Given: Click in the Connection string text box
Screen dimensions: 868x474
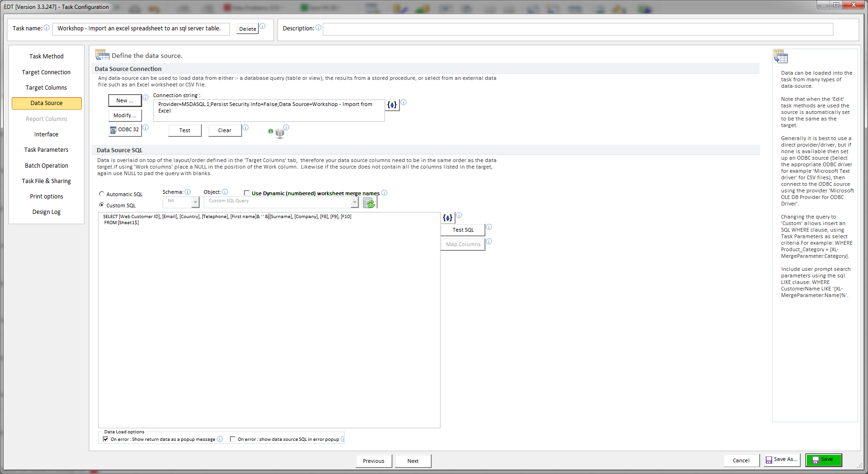Looking at the screenshot, I should click(269, 111).
